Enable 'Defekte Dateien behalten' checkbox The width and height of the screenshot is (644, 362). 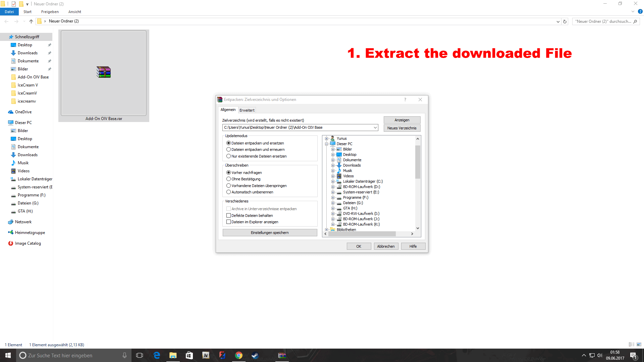point(228,216)
